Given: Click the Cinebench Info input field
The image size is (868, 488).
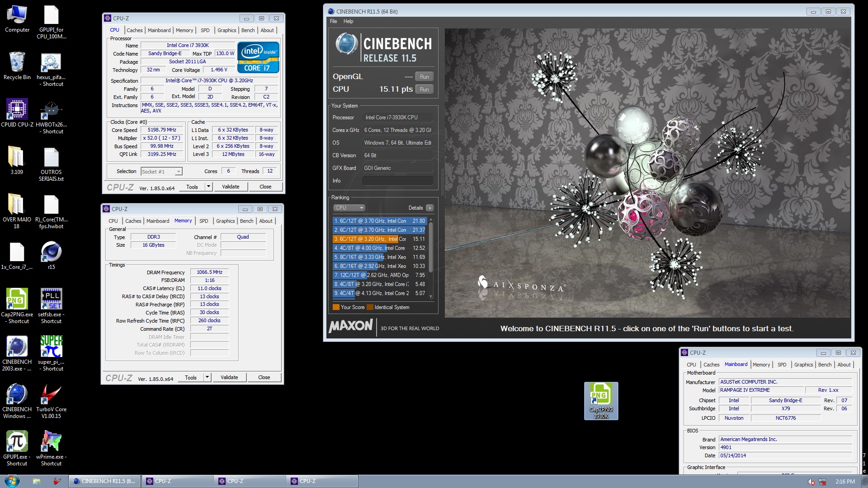Looking at the screenshot, I should [x=397, y=181].
